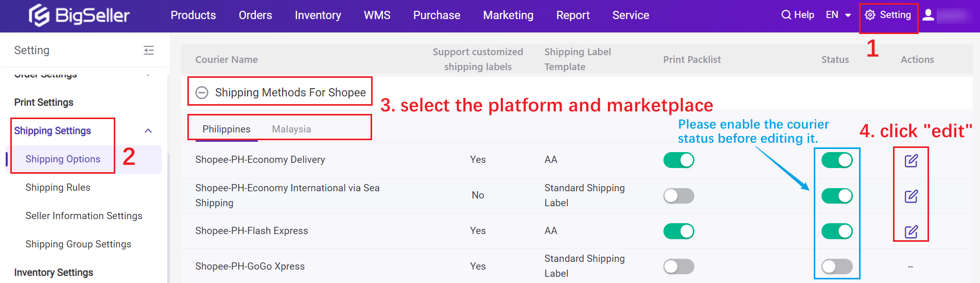Toggle Print Packlist for Shopee-PH-Economy Delivery
Screen dimensions: 980x283
(679, 160)
